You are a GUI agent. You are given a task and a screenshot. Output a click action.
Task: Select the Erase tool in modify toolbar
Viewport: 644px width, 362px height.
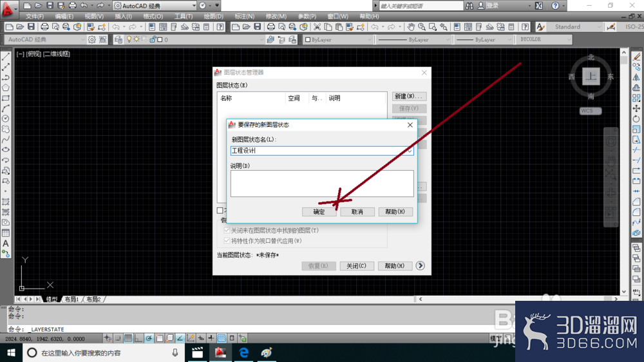[636, 56]
